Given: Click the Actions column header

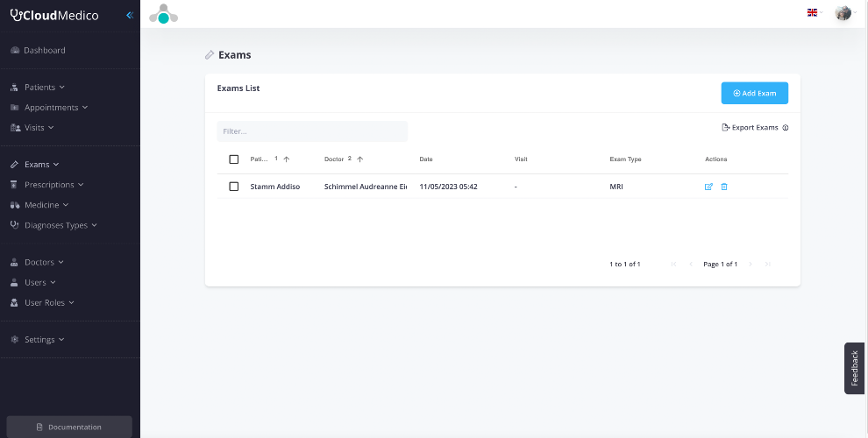Looking at the screenshot, I should click(715, 159).
